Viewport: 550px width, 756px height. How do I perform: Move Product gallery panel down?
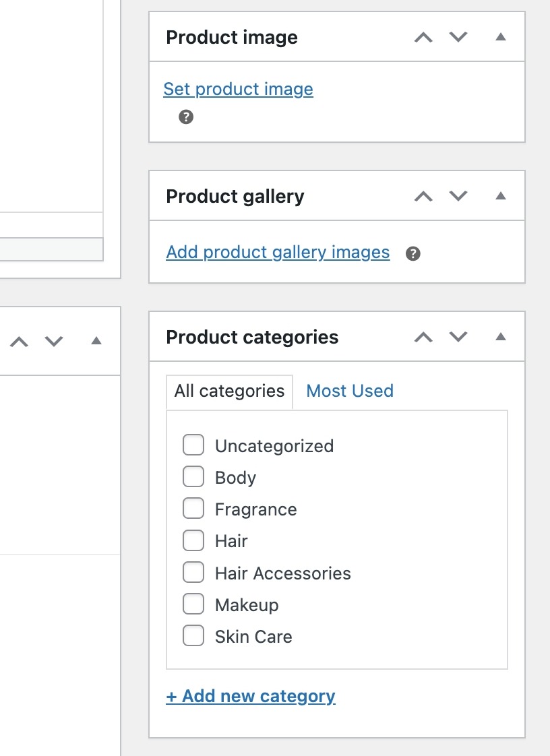[x=458, y=197]
